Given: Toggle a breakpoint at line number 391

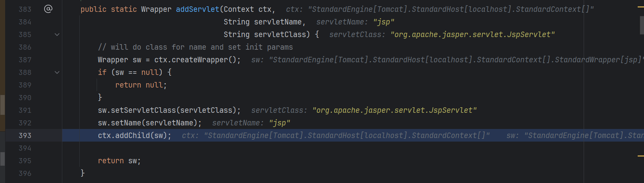Looking at the screenshot, I should click(25, 110).
